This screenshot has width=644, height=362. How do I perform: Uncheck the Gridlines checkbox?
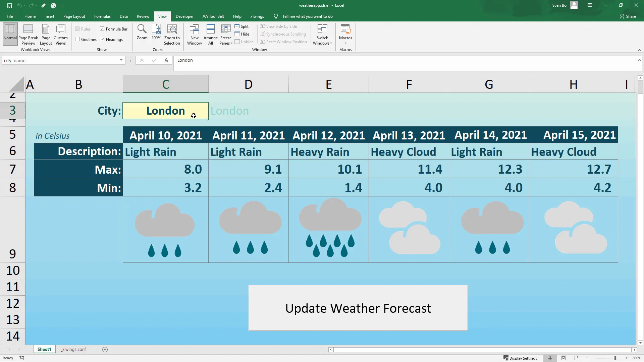click(77, 39)
